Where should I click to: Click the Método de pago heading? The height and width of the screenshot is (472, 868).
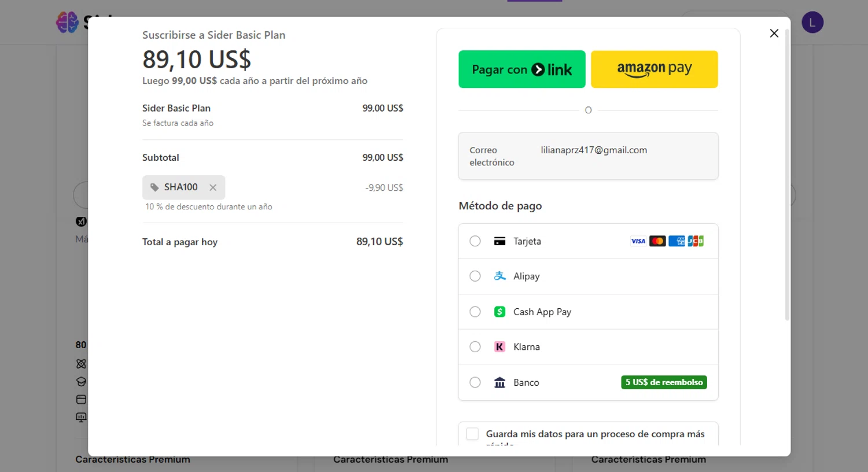(x=501, y=206)
